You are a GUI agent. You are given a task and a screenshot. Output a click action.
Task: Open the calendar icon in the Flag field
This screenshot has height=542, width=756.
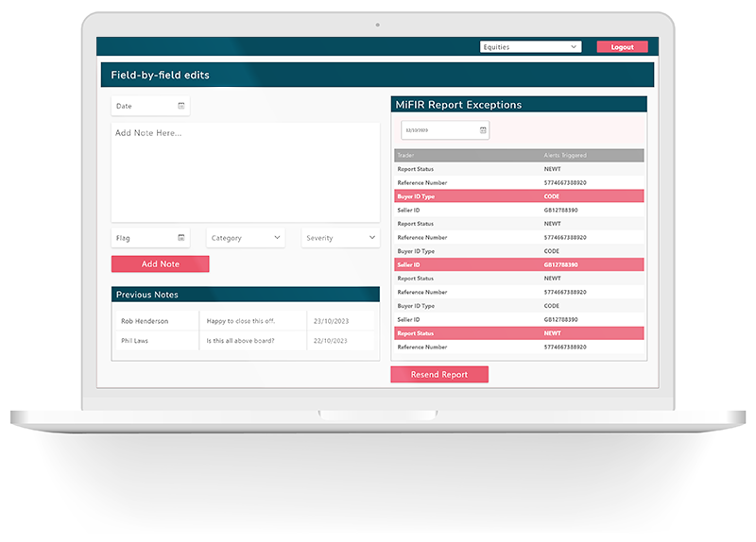181,238
